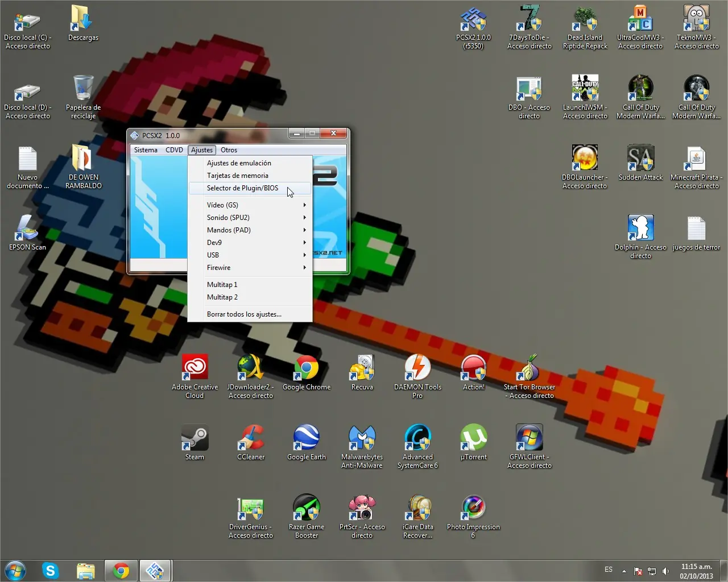Viewport: 728px width, 582px height.
Task: Click the PCSX2 taskbar button
Action: pyautogui.click(x=155, y=571)
